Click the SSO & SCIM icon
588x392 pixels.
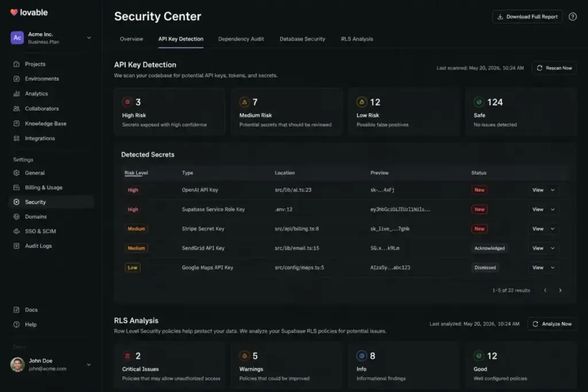17,231
